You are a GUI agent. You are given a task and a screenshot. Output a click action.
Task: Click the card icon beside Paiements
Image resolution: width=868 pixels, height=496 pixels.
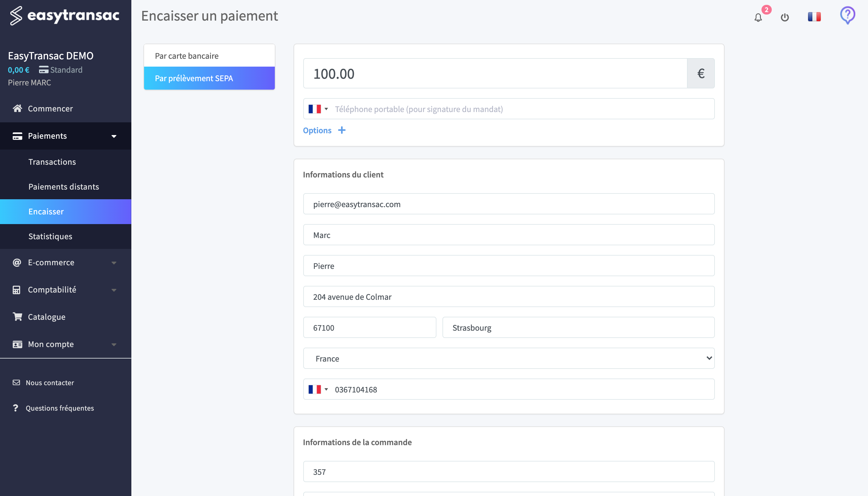click(x=17, y=136)
